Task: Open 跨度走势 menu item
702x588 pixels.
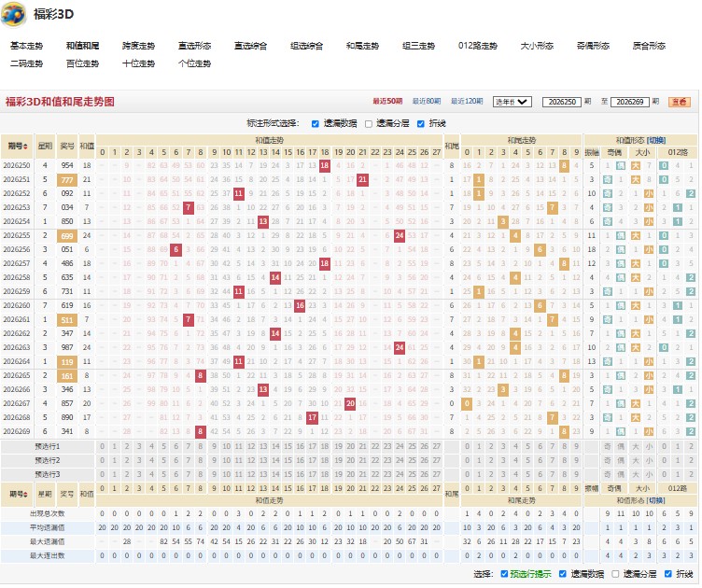Action: pos(138,46)
